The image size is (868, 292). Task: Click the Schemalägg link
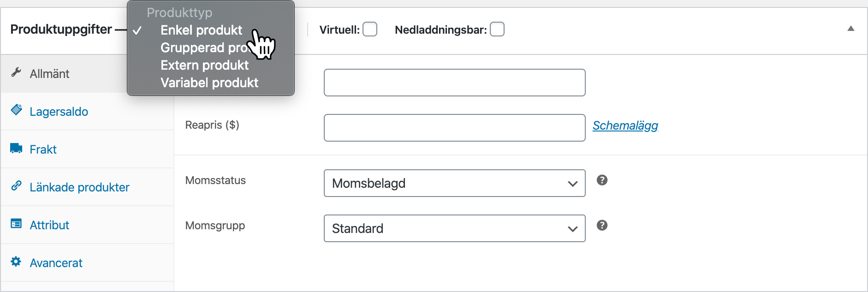tap(625, 125)
